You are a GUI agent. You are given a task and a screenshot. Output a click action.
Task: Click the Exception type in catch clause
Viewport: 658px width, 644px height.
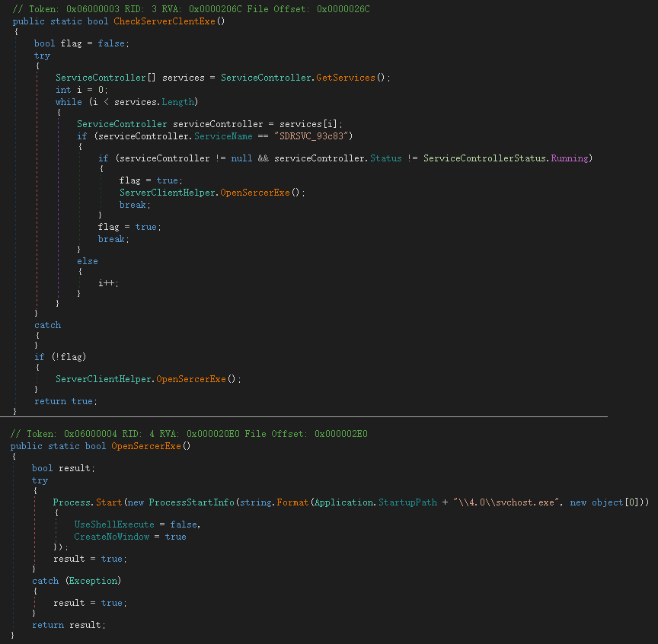[92, 581]
